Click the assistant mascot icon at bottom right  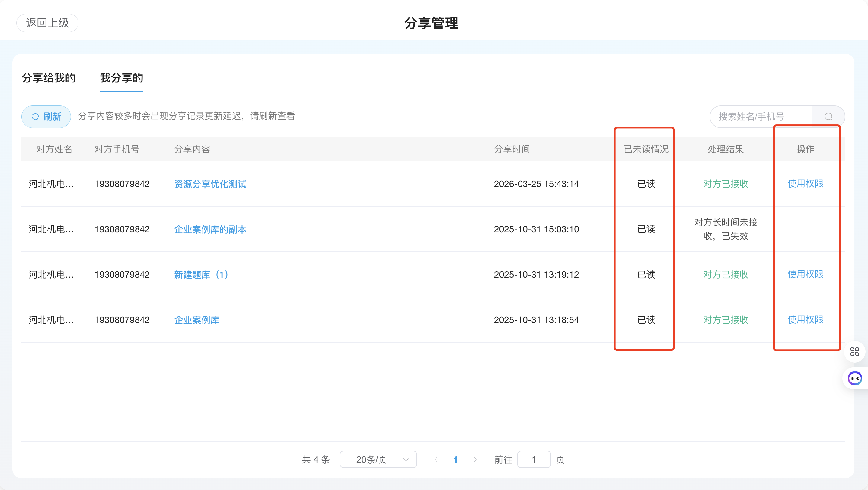(855, 378)
